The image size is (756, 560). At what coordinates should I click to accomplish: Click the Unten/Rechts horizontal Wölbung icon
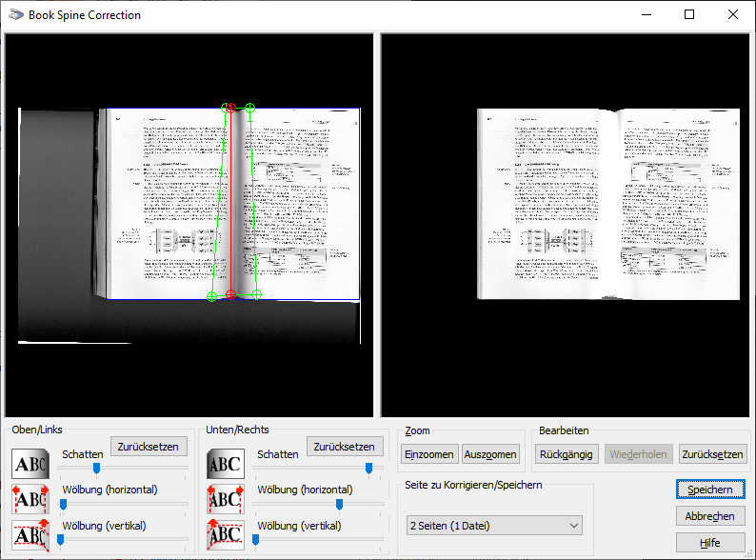click(225, 500)
